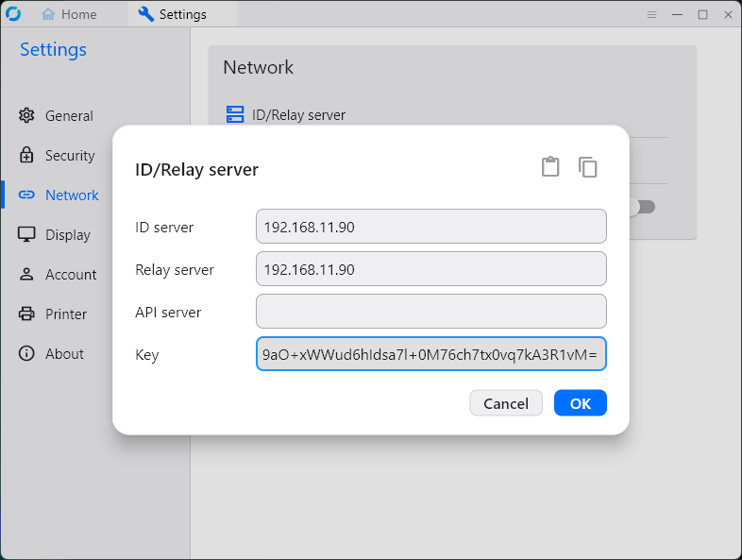Select the General gear icon in sidebar
This screenshot has height=560, width=742.
tap(26, 116)
